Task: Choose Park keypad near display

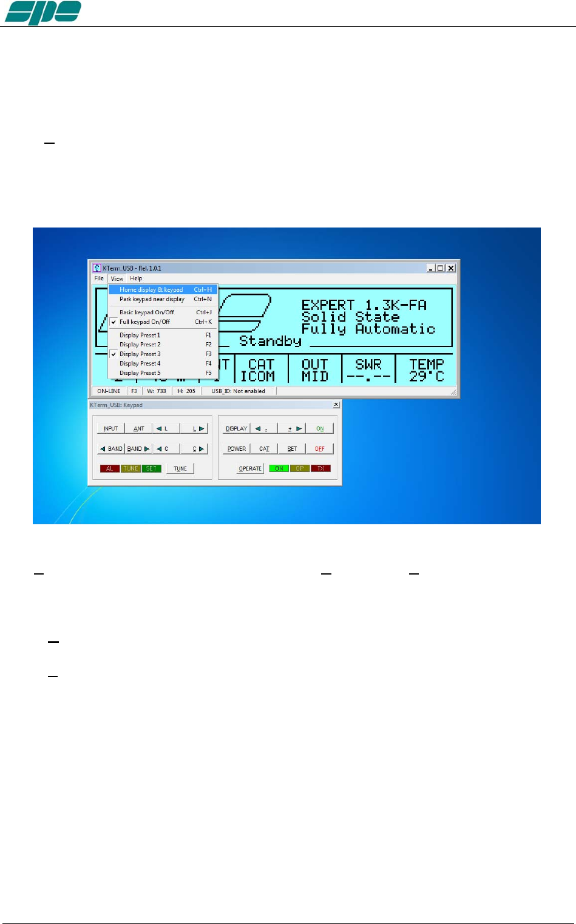Action: 163,299
